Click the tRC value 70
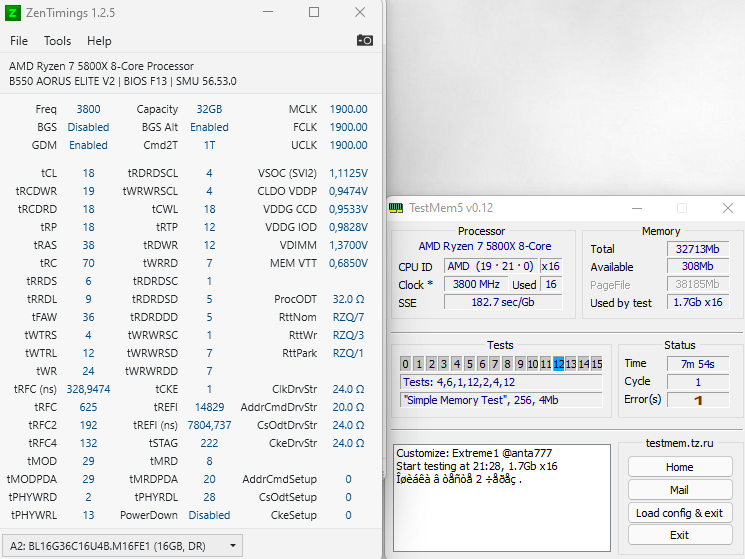Screen dimensions: 745x559 (x=88, y=263)
